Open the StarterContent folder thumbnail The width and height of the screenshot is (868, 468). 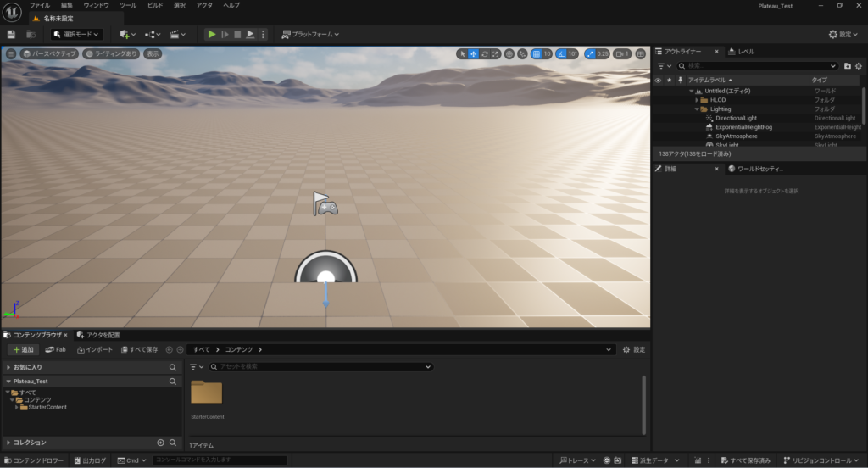(206, 393)
